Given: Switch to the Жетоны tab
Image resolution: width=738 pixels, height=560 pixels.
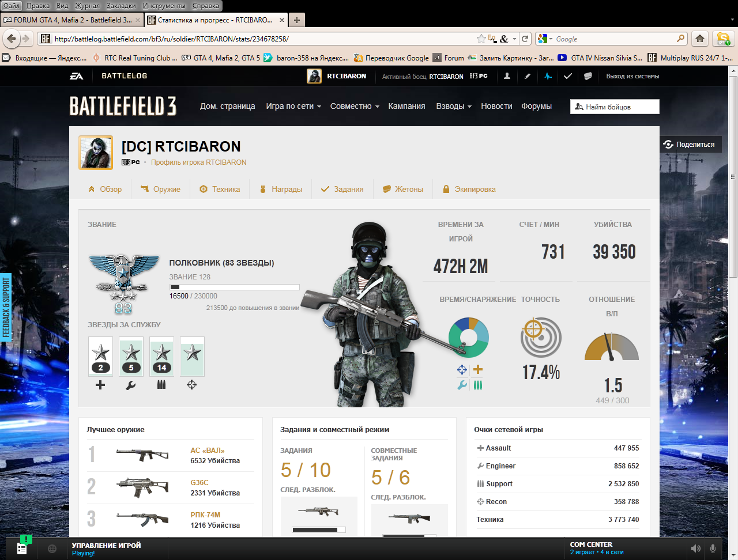Looking at the screenshot, I should pos(403,189).
